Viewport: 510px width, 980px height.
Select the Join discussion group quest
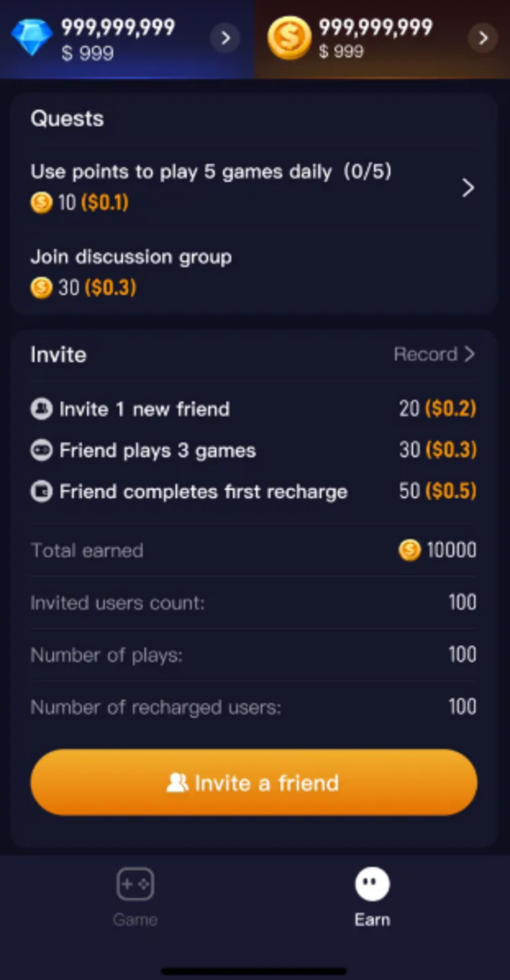point(131,257)
